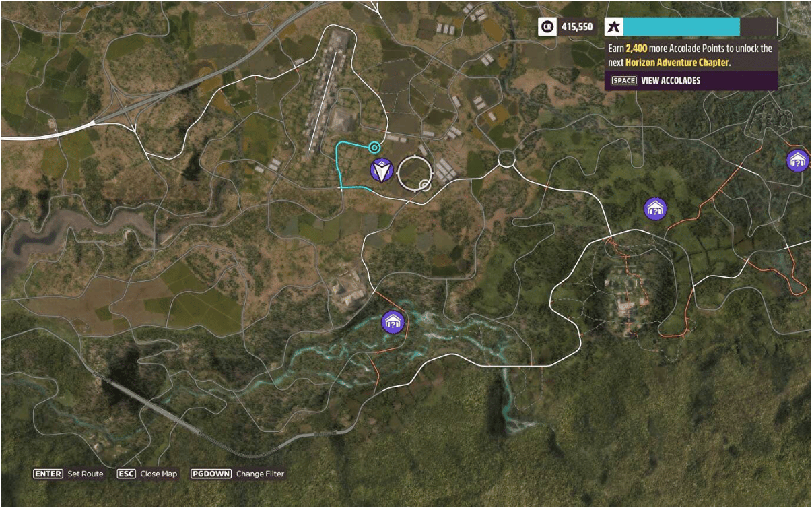
Task: Select the barn find icon above the ruins loop road
Action: (x=655, y=209)
